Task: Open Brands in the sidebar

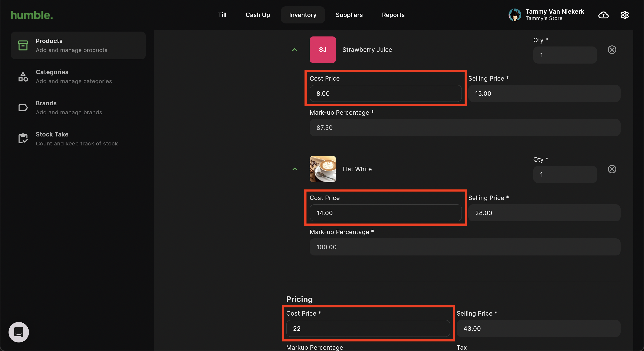Action: pyautogui.click(x=78, y=108)
